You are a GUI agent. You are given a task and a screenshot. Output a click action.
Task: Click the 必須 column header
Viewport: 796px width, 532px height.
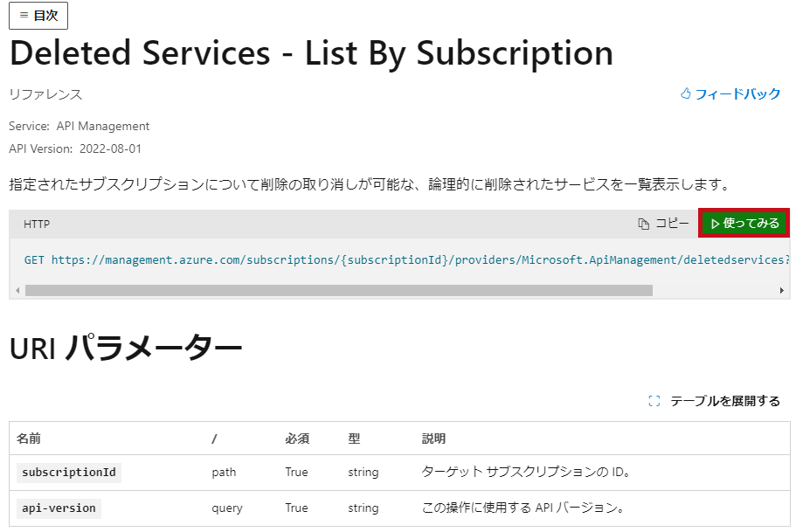pos(297,439)
